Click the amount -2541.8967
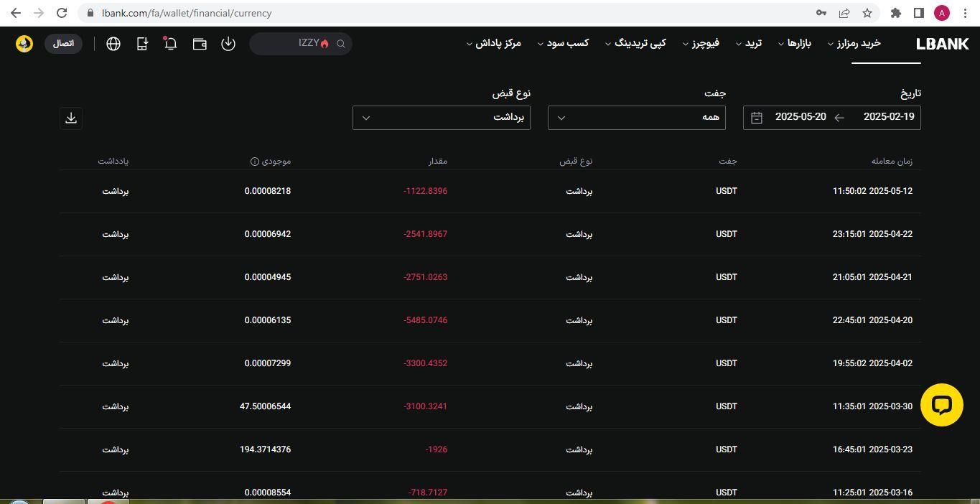 (x=426, y=234)
